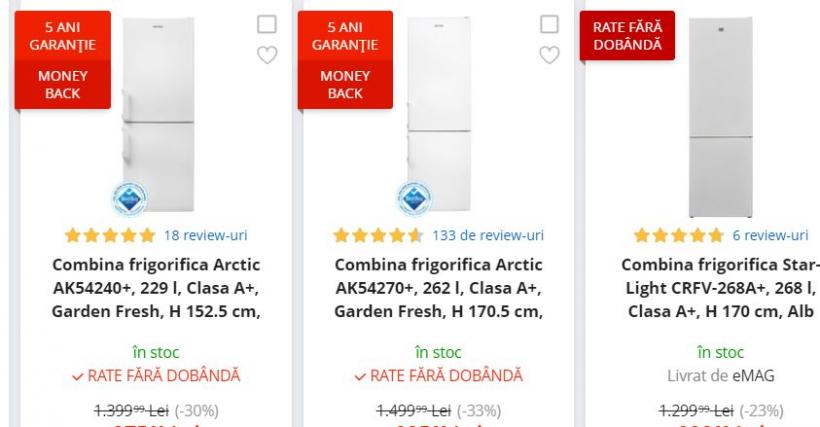Click star rating of Arctic AK54270+
The height and width of the screenshot is (427, 820).
tap(379, 236)
